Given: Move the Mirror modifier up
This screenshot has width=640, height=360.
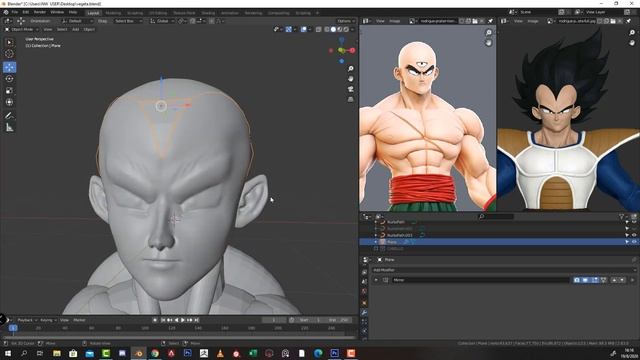Looking at the screenshot, I should click(614, 280).
